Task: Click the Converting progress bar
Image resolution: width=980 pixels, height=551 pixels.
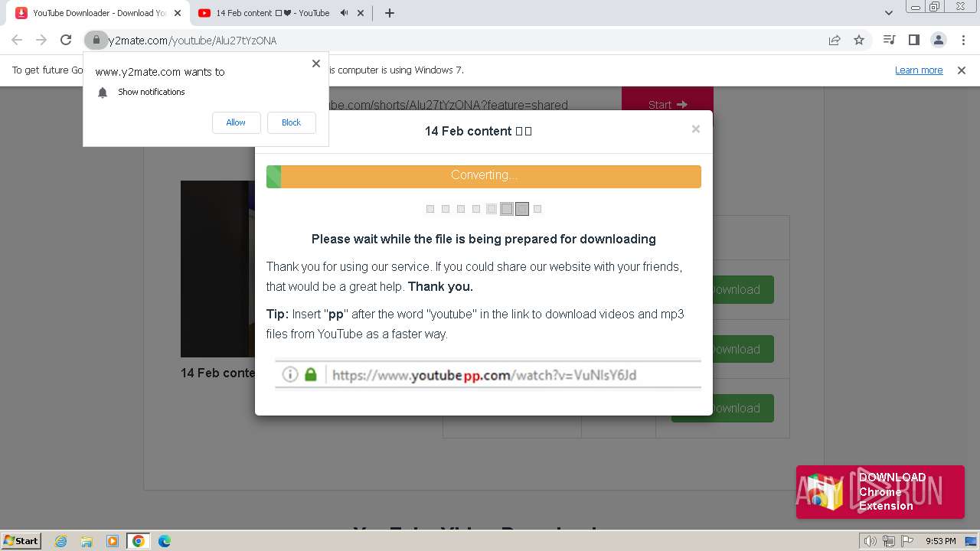Action: tap(483, 176)
